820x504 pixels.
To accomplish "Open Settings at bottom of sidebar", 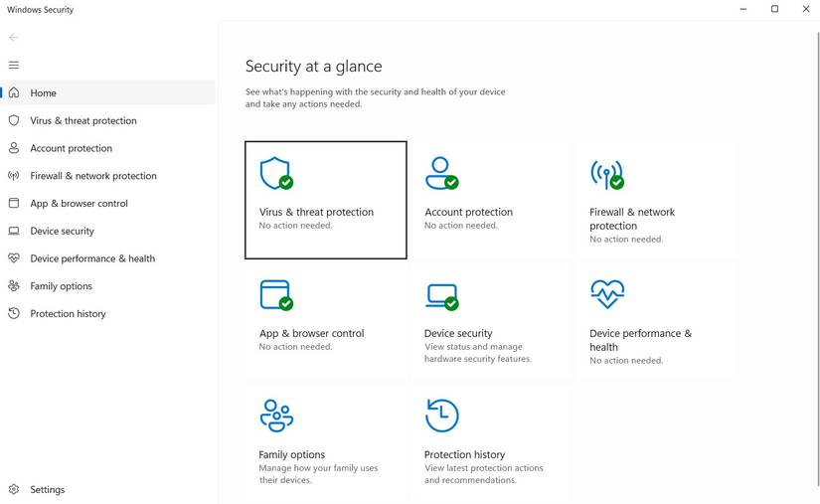I will click(x=107, y=489).
